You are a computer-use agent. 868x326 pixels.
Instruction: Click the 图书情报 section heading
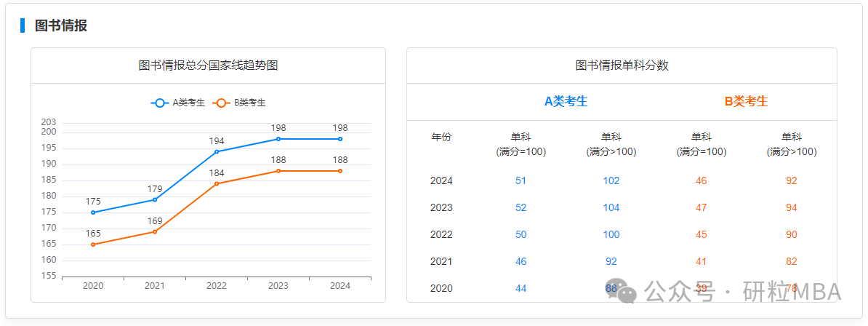(x=61, y=25)
